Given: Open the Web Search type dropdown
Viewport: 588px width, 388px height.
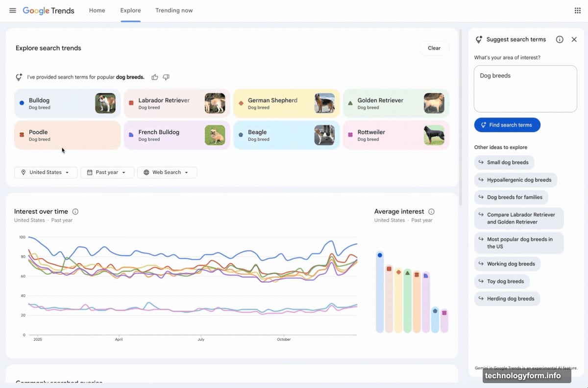Looking at the screenshot, I should [167, 172].
